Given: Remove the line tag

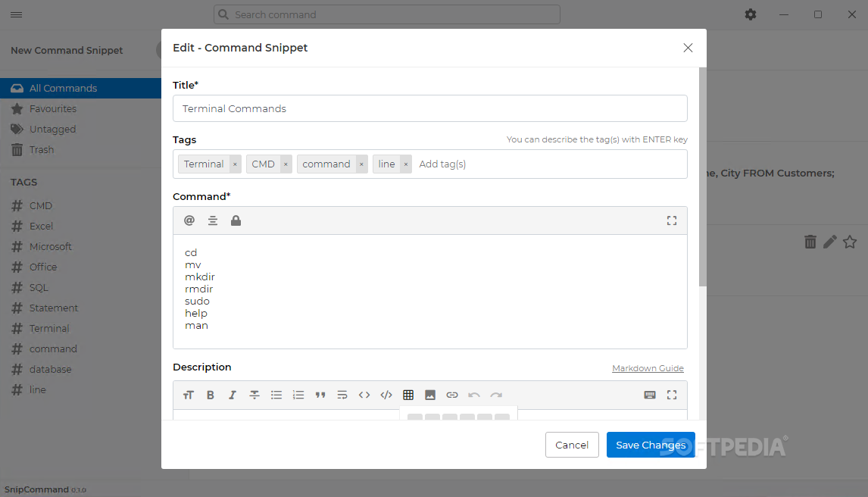Looking at the screenshot, I should pos(406,164).
